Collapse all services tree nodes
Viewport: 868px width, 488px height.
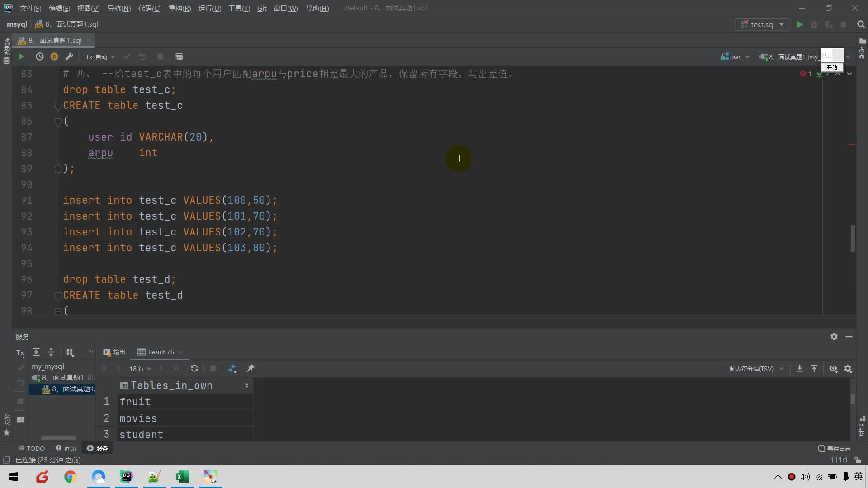coord(51,352)
